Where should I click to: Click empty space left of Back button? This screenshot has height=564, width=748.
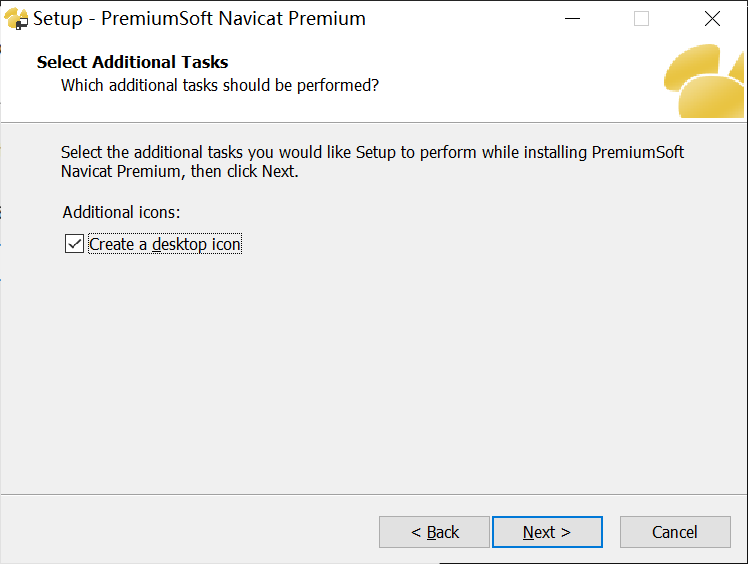point(200,532)
